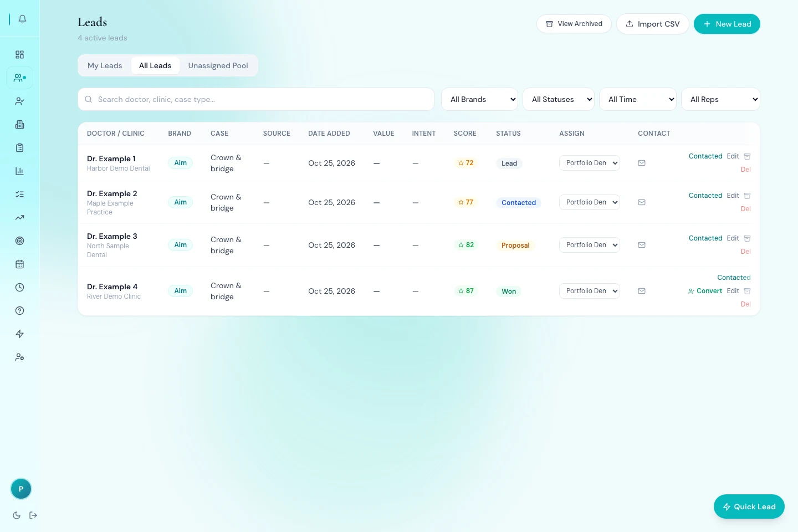Click Dr. Example 3 name
Image resolution: width=798 pixels, height=532 pixels.
[x=112, y=236]
